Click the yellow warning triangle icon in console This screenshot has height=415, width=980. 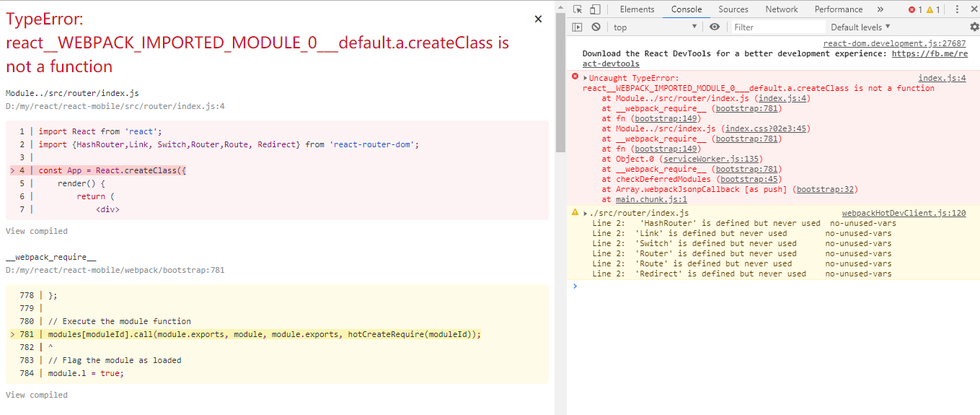[x=575, y=212]
